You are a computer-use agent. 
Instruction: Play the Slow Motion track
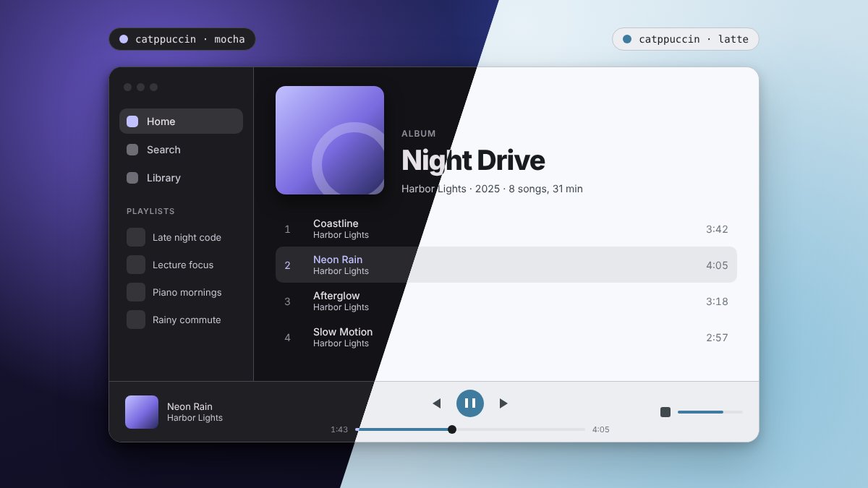tap(506, 337)
